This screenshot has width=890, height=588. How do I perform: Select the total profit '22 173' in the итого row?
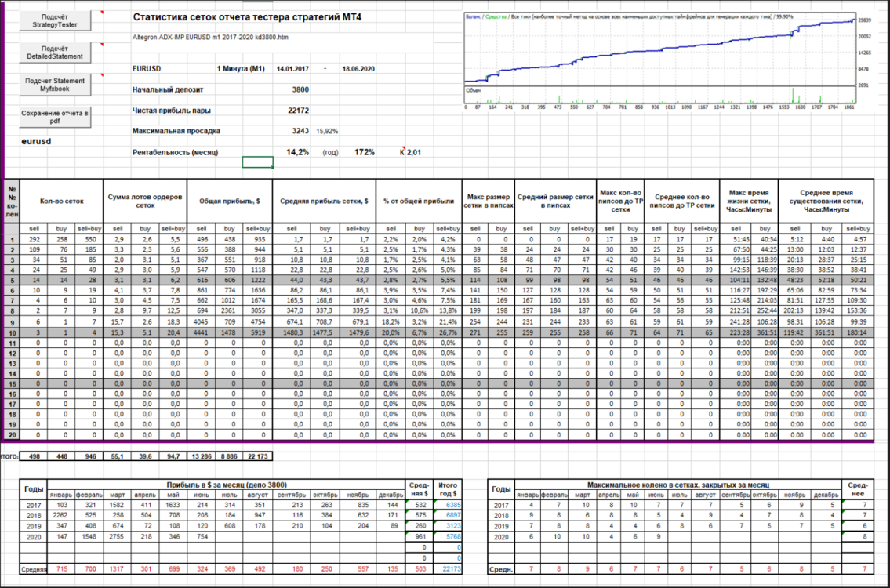tap(258, 456)
